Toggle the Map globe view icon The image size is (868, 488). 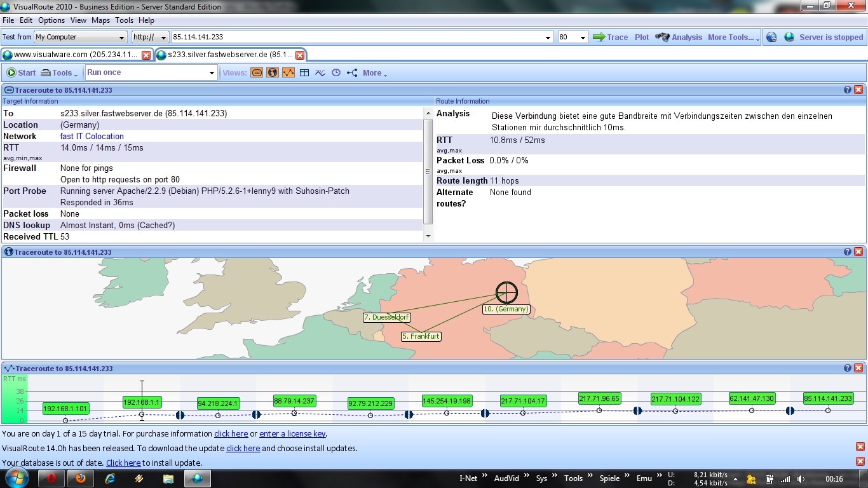(x=273, y=73)
